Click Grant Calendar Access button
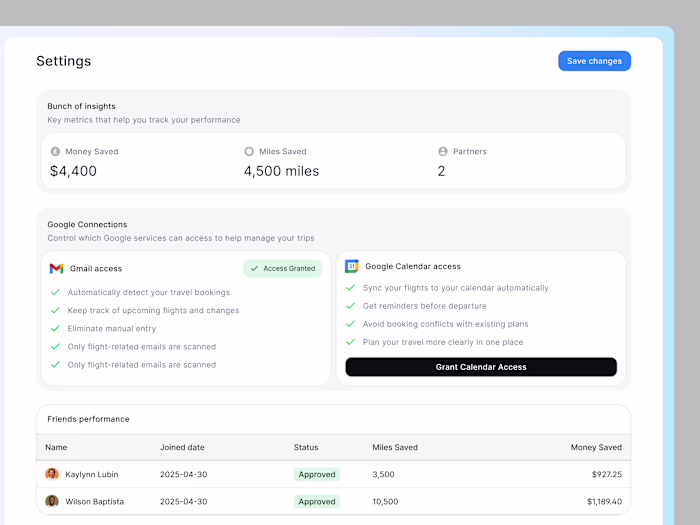 [481, 367]
